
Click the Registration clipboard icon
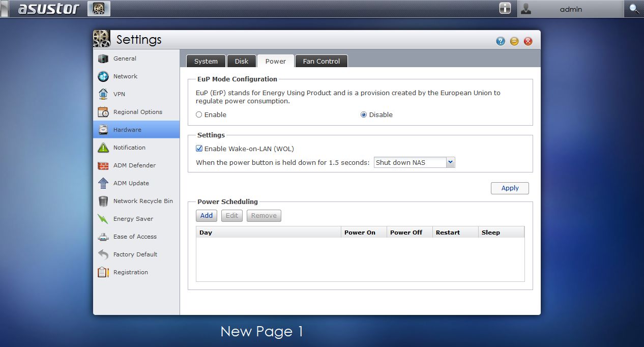pyautogui.click(x=103, y=272)
